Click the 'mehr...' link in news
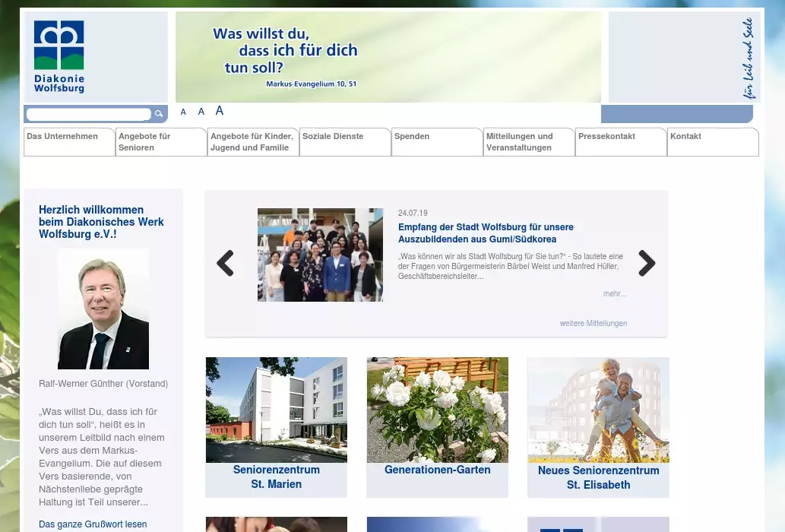The image size is (785, 532). (615, 293)
